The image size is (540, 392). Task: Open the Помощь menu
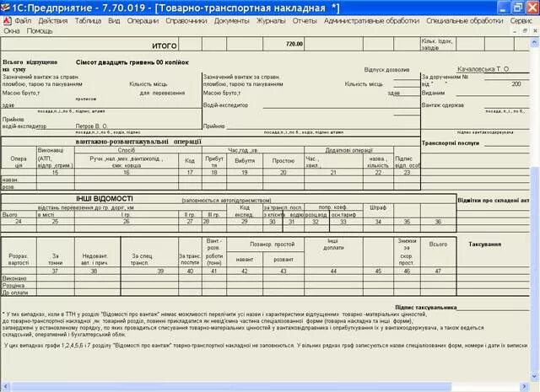[40, 31]
